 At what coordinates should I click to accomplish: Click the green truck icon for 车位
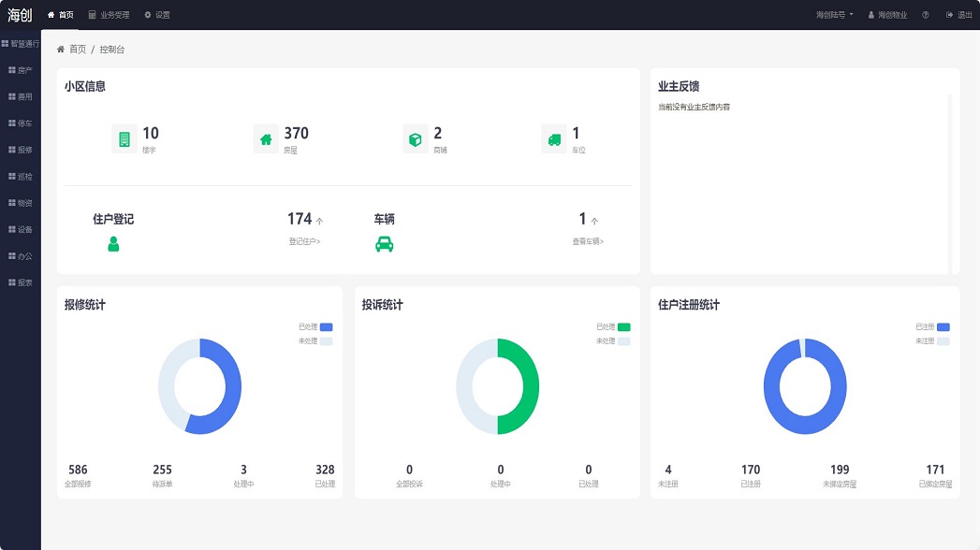pos(554,139)
